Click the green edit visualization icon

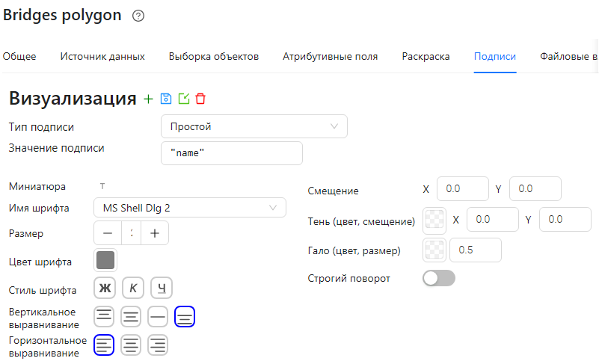184,99
